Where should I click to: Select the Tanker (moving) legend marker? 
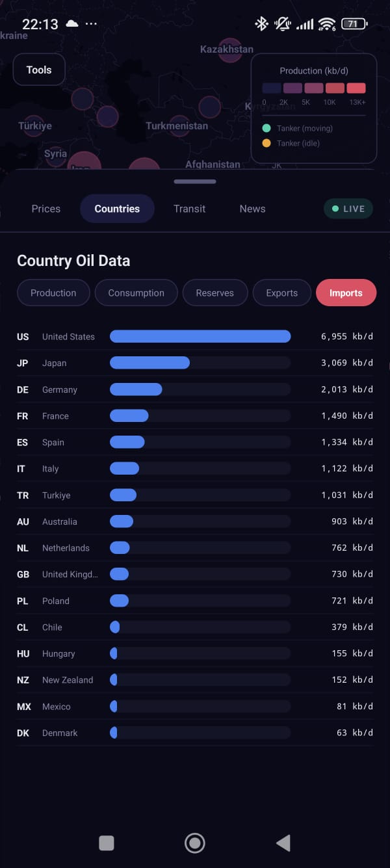pos(266,129)
